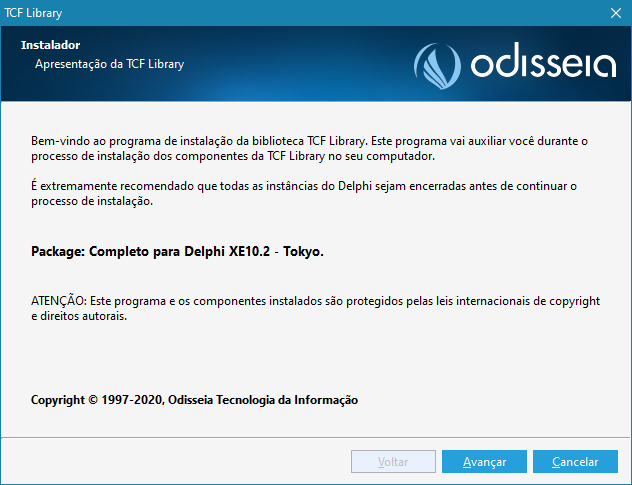Click the 'Bem-vindo ao programa de instalação' paragraph
The width and height of the screenshot is (632, 485).
309,148
